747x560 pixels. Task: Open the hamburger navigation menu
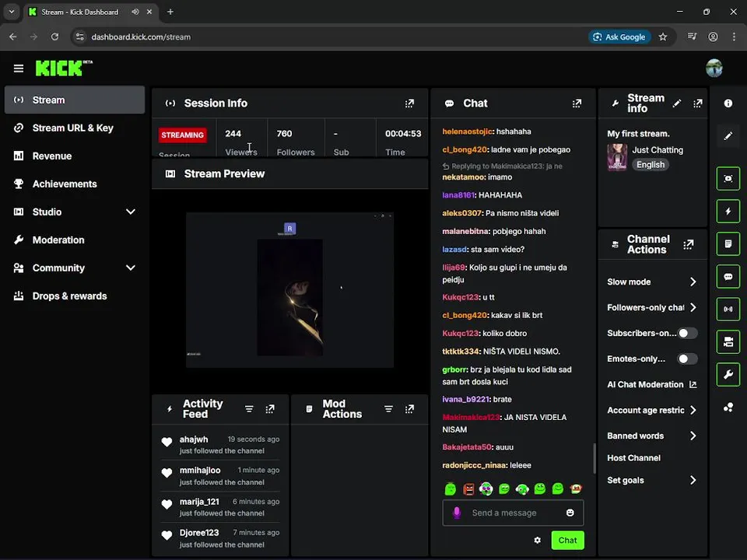tap(19, 68)
